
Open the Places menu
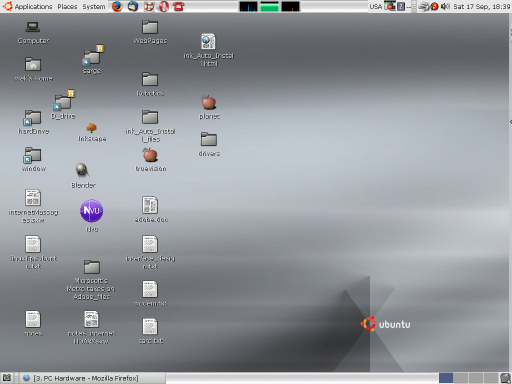(x=67, y=6)
